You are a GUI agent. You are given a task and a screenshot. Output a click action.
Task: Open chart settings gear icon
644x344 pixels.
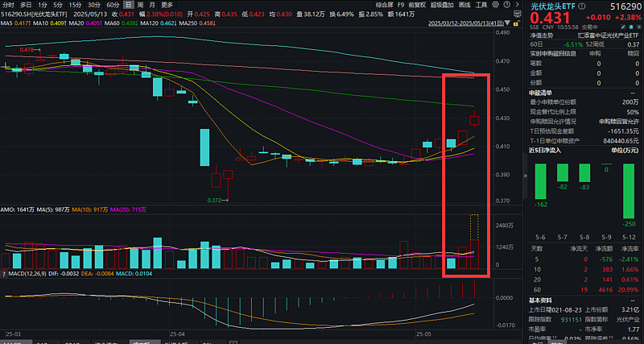pos(494,4)
